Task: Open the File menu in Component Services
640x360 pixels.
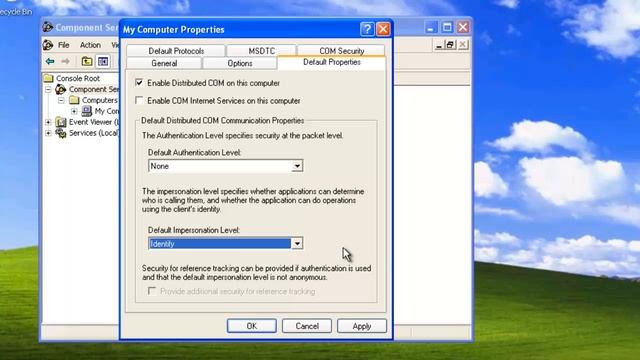Action: click(x=64, y=45)
